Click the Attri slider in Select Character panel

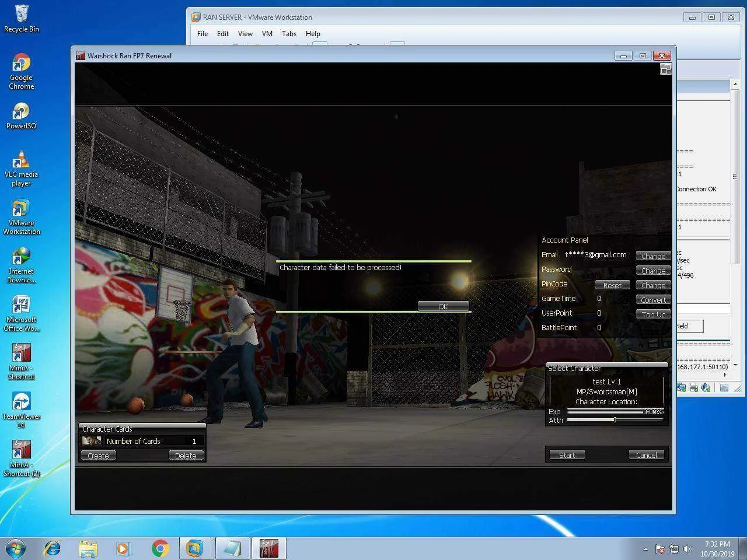pos(615,419)
